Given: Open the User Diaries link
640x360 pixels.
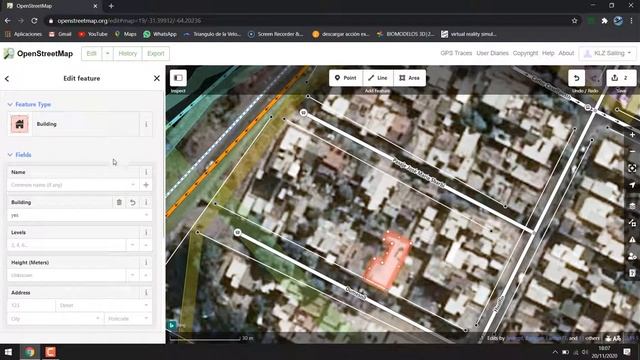Looking at the screenshot, I should click(x=492, y=53).
